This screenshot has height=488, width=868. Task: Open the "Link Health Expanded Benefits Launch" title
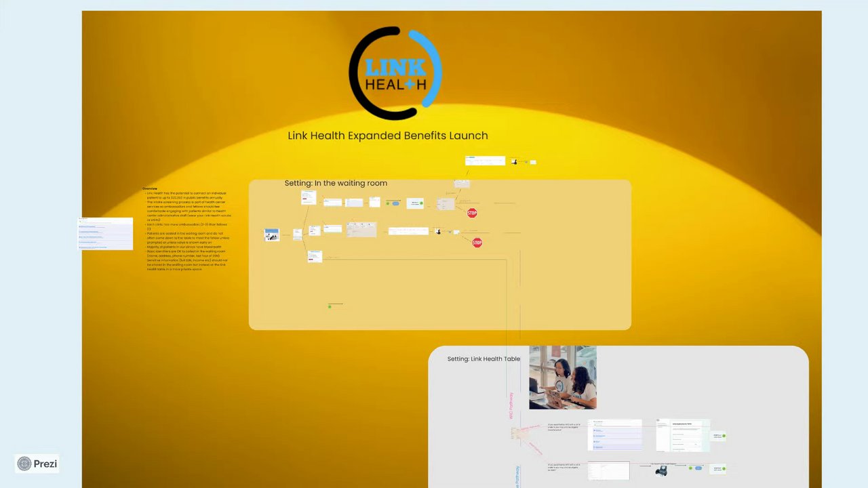click(x=388, y=136)
